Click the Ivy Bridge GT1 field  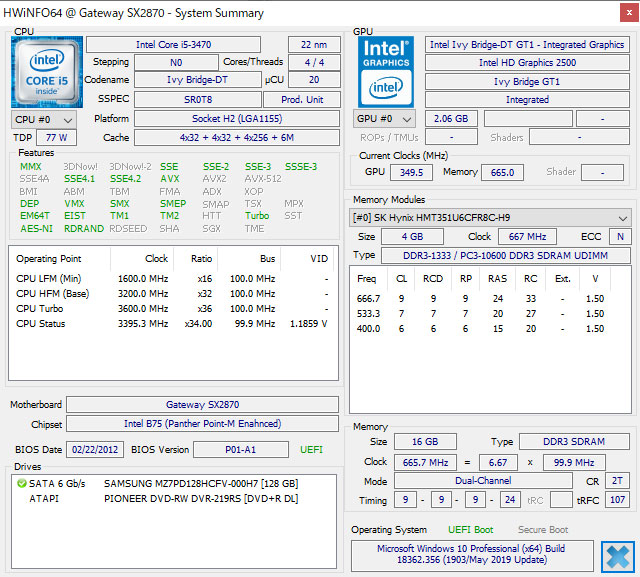(x=527, y=82)
